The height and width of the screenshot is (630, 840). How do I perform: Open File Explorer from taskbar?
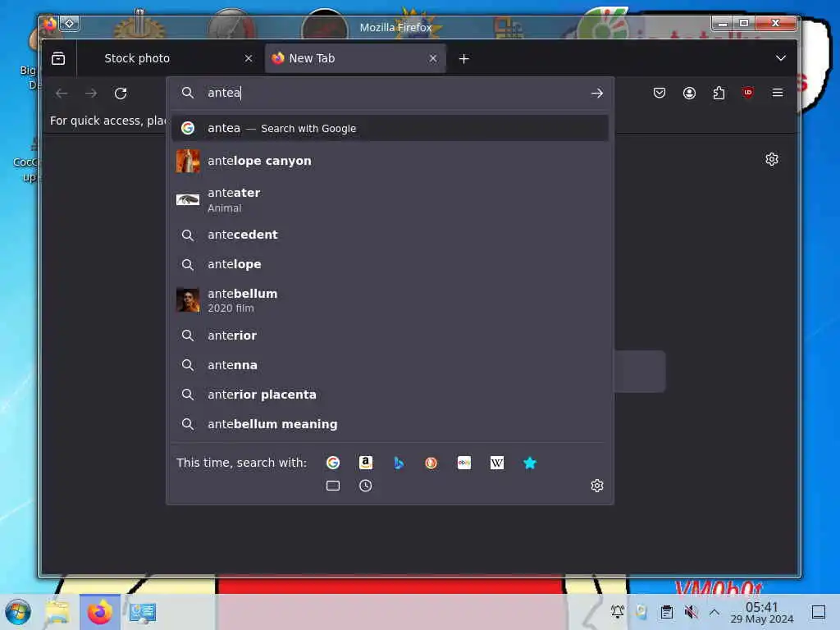tap(57, 612)
